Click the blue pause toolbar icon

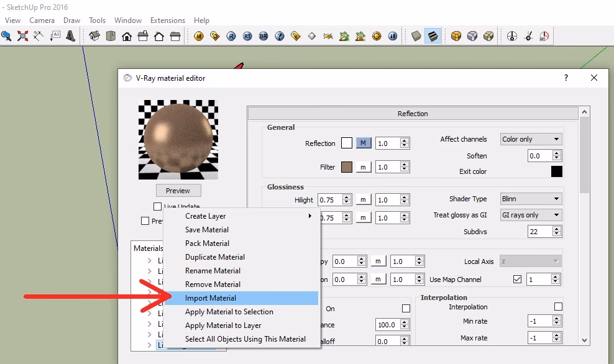coord(393,37)
